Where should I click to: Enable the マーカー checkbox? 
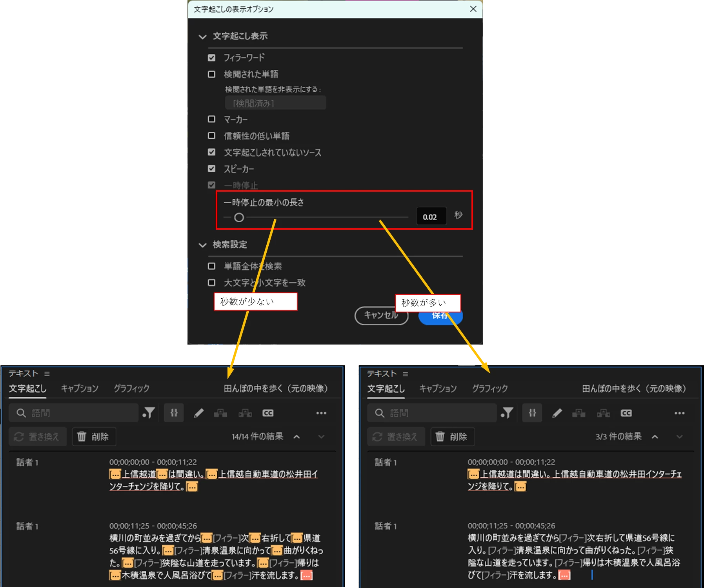[211, 119]
